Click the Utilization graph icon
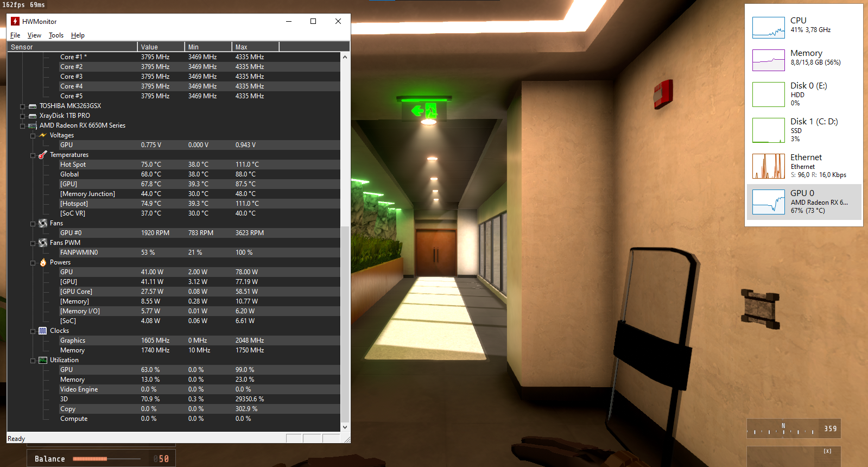 click(43, 360)
